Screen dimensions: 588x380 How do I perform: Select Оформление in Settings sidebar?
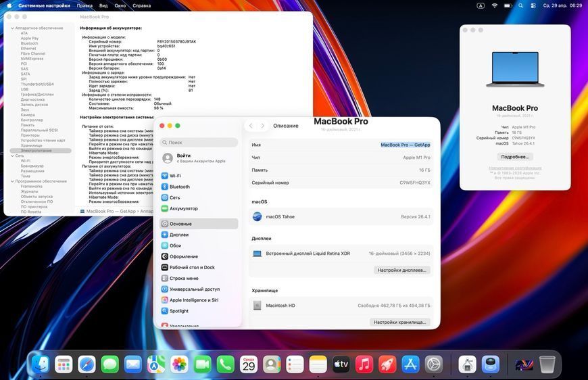pos(199,256)
